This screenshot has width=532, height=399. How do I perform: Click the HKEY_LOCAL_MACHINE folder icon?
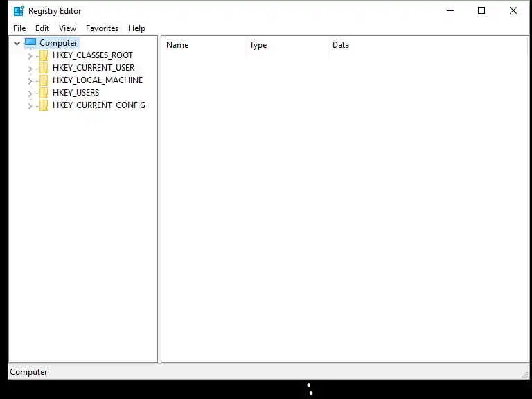click(44, 80)
